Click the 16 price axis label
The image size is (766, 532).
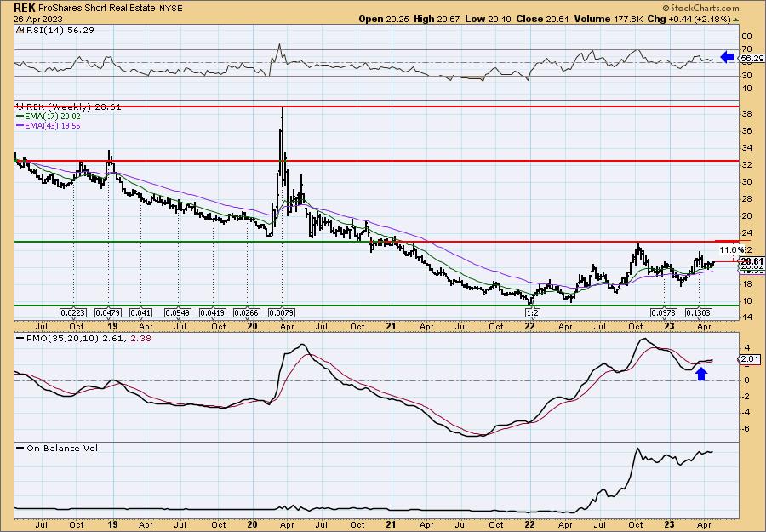(x=747, y=301)
